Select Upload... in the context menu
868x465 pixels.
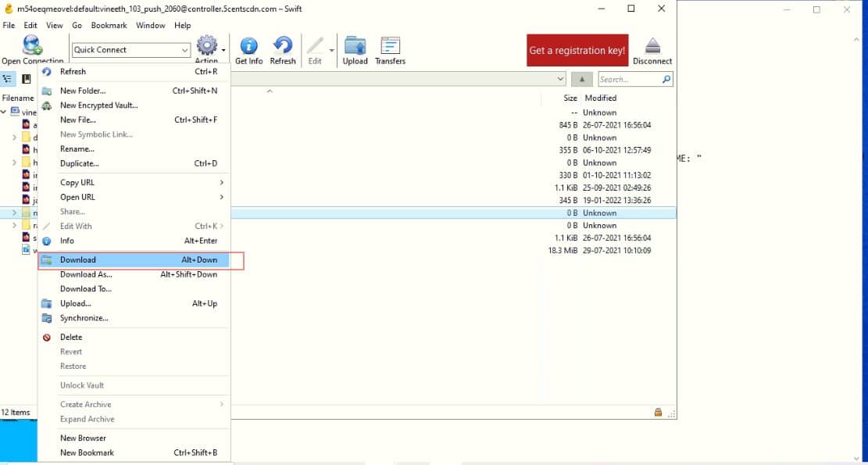tap(134, 303)
